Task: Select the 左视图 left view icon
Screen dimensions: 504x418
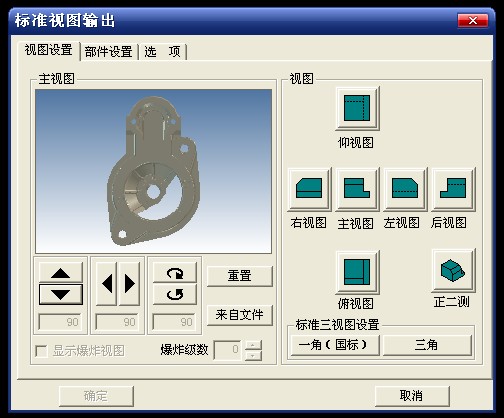Action: point(405,189)
